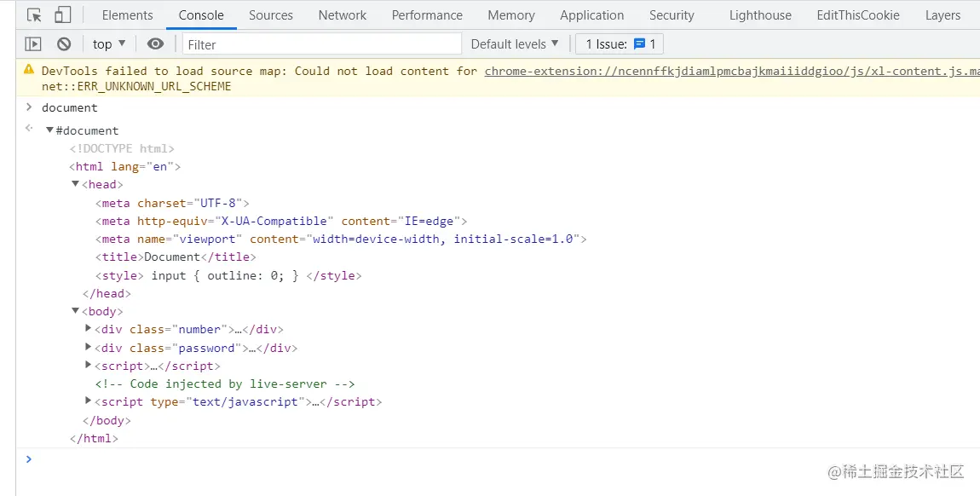Select the html lang="en" line
This screenshot has width=980, height=496.
point(125,167)
